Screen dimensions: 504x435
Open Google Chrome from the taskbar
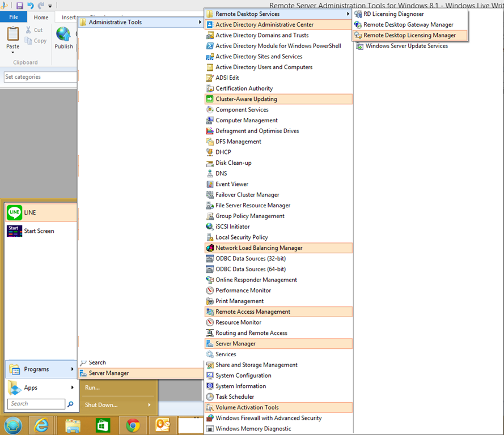pyautogui.click(x=132, y=425)
